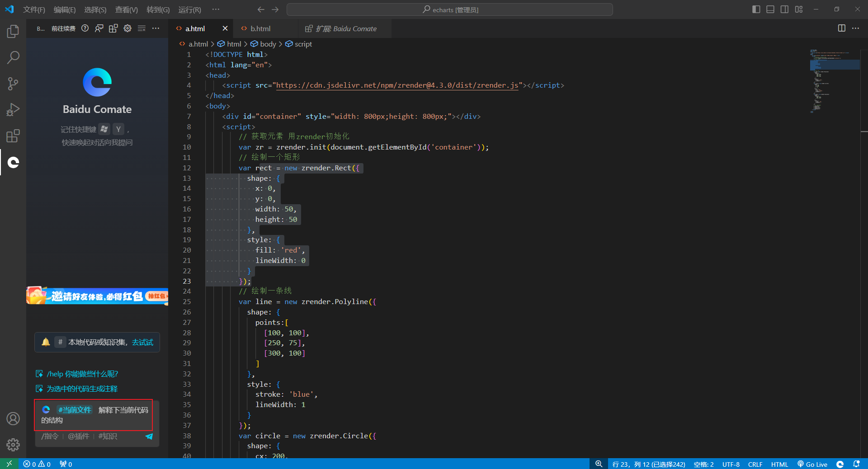
Task: Change language mode HTML in status bar
Action: tap(780, 464)
